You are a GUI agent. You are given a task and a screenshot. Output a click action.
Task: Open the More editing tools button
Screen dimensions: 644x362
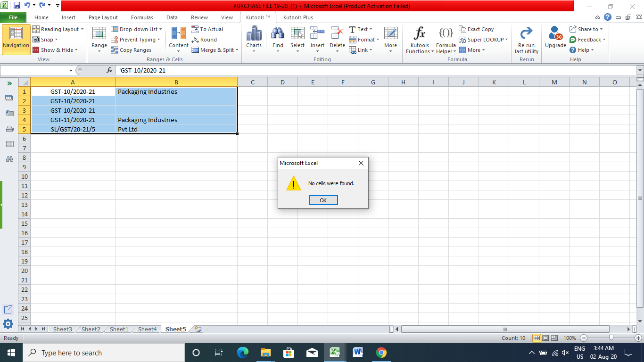coord(390,40)
